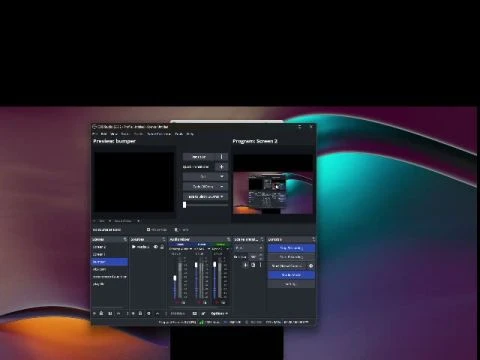Open scene transition three-dot properties menu
This screenshot has height=360, width=480.
tap(260, 265)
